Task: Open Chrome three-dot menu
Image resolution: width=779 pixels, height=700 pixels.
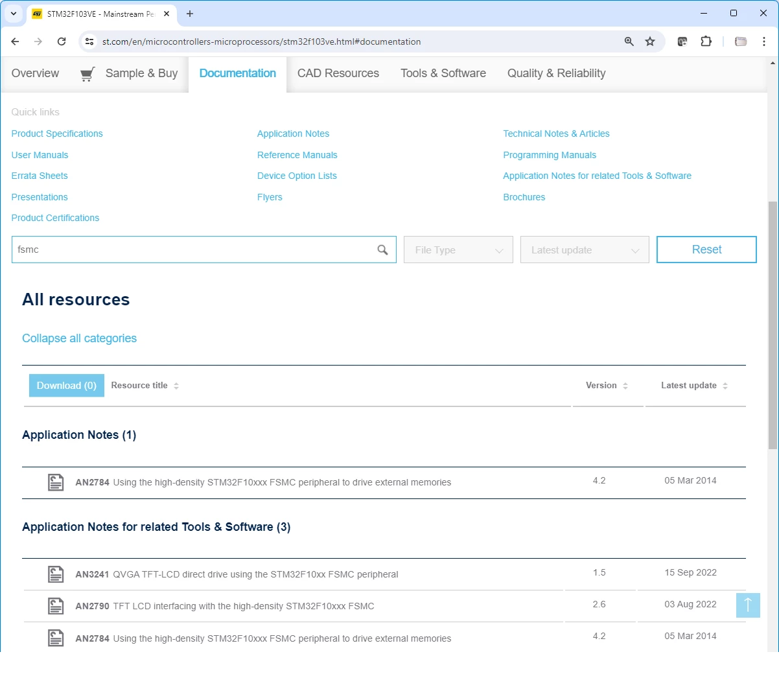Action: (764, 41)
